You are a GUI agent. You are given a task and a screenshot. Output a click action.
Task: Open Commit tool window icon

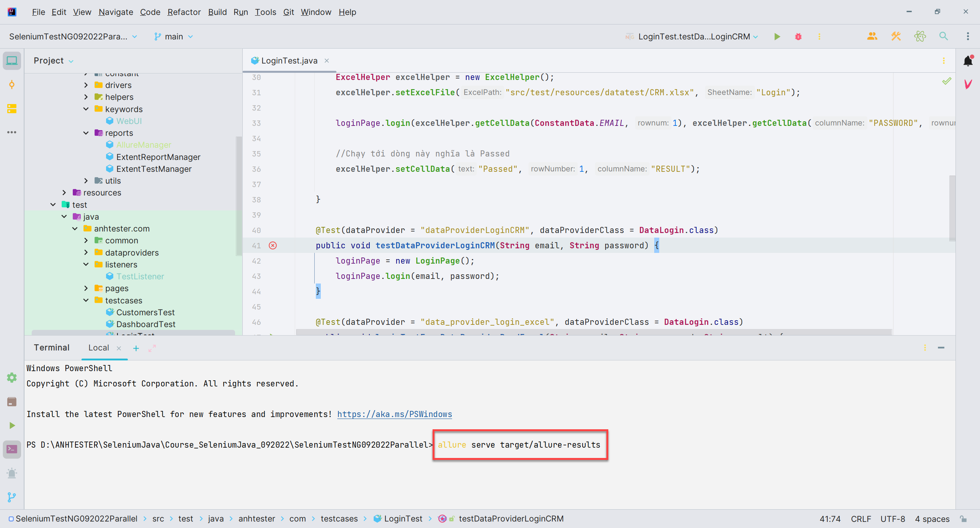12,85
